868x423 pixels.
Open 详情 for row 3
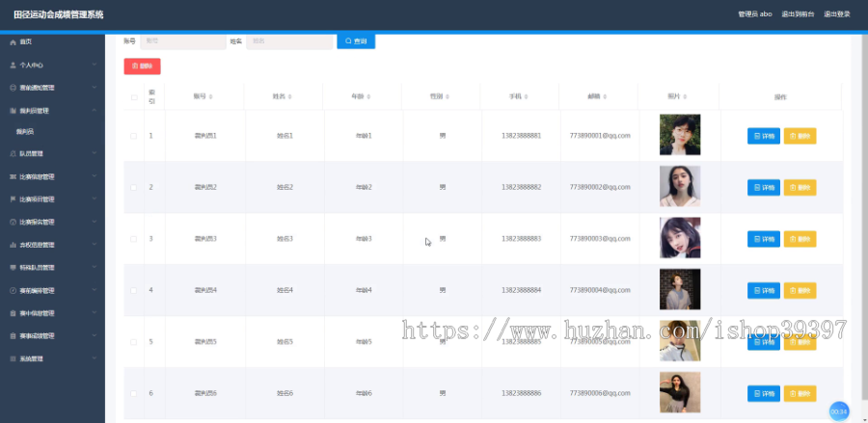pos(764,239)
